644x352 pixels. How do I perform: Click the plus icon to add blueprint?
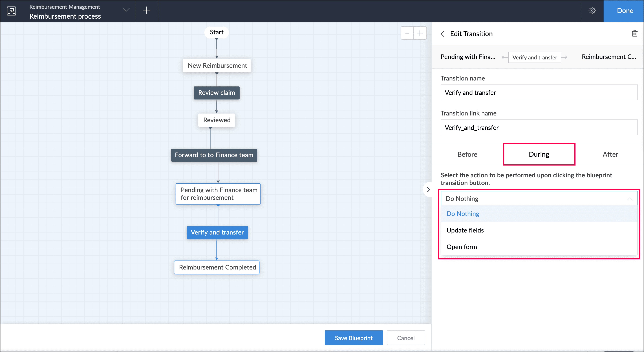146,10
